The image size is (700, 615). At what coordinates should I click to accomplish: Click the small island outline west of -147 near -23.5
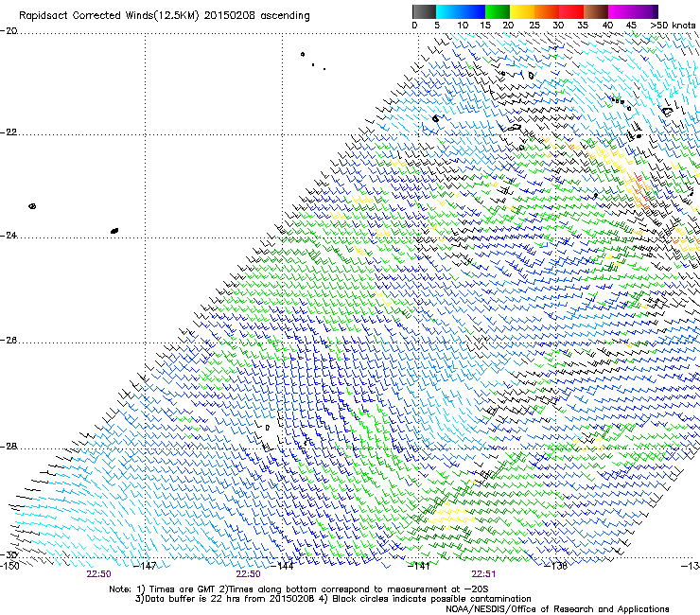[32, 206]
